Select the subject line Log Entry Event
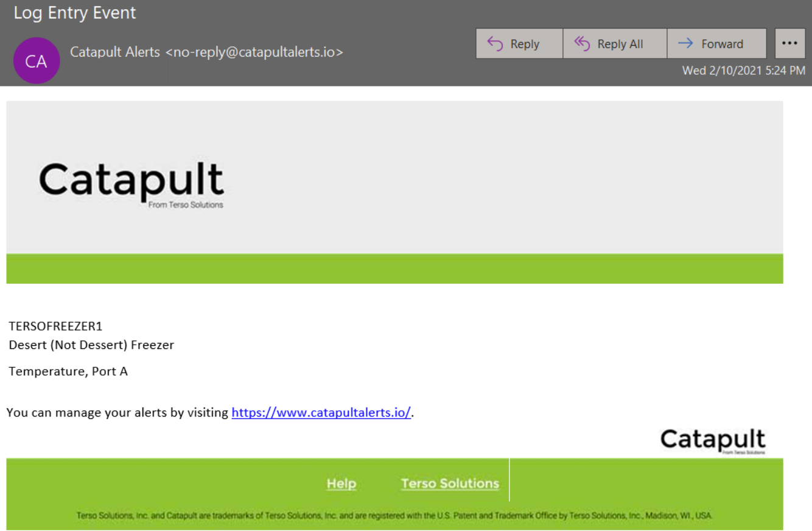The image size is (812, 531). click(74, 12)
